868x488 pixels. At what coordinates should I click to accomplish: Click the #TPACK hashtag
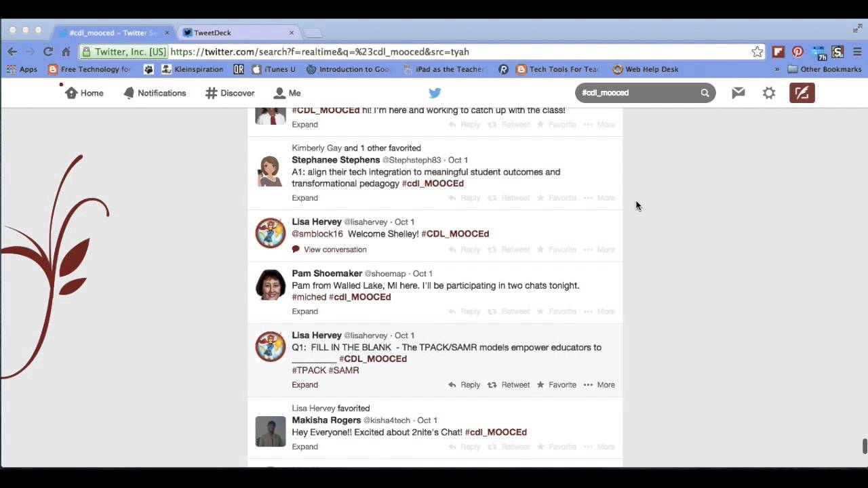pyautogui.click(x=309, y=370)
